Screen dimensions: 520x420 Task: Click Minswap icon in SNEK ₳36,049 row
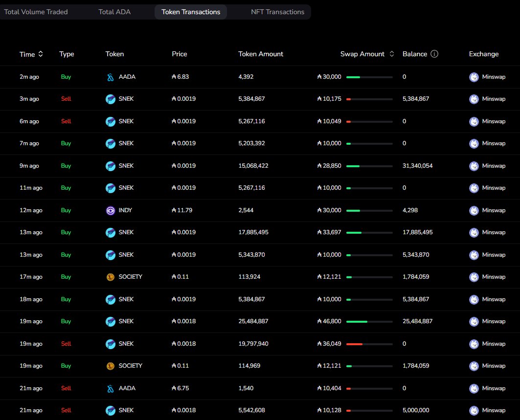tap(474, 344)
